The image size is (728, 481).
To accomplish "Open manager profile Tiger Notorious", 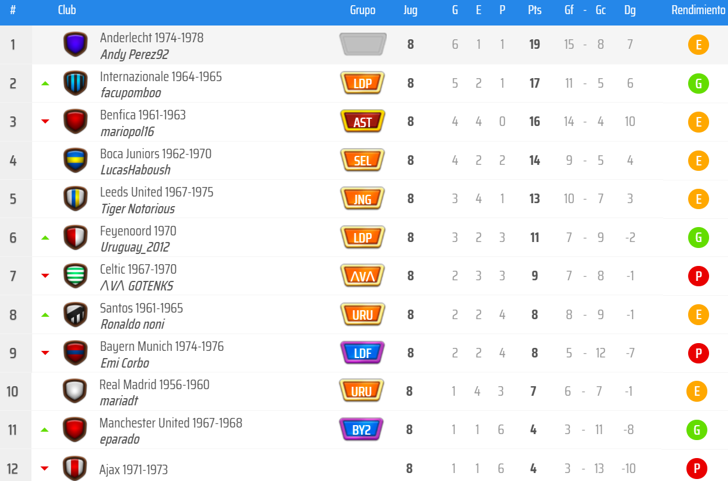I will pyautogui.click(x=137, y=208).
